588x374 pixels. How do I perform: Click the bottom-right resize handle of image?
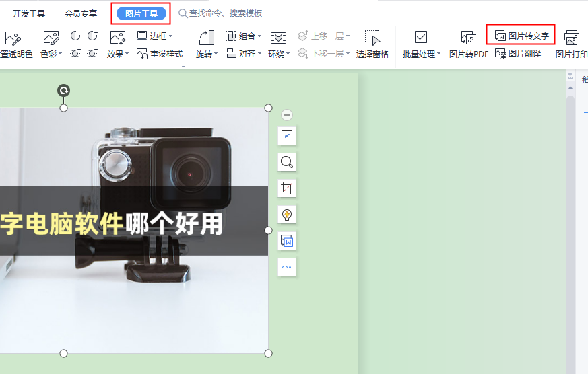(269, 353)
